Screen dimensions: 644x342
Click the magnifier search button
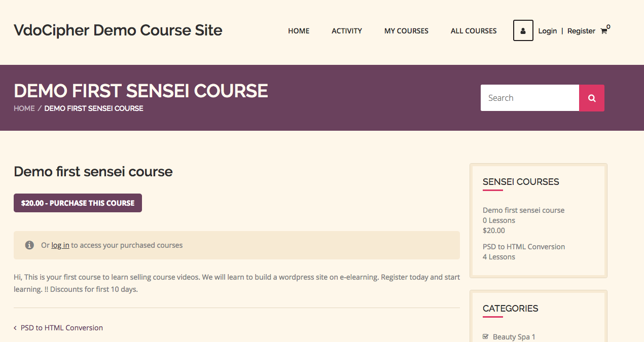(592, 98)
